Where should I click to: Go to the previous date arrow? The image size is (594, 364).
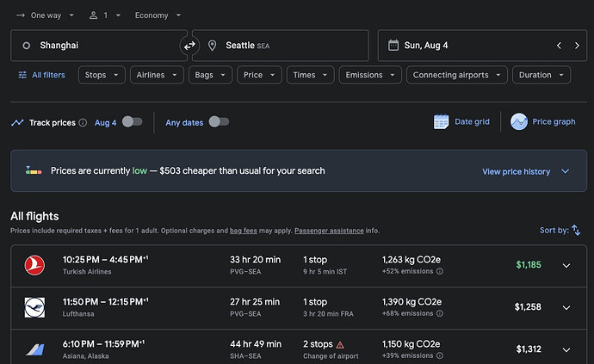(559, 46)
